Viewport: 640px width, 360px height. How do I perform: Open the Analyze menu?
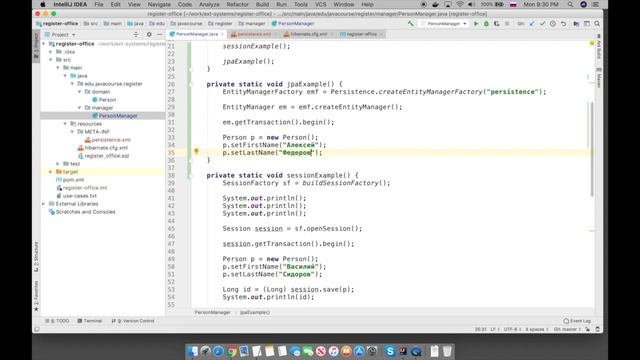[209, 4]
